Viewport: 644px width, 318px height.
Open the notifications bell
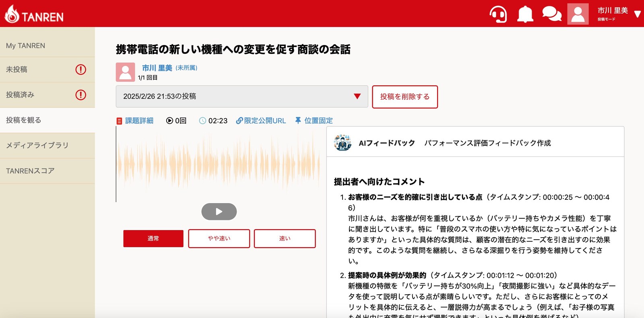pyautogui.click(x=525, y=14)
